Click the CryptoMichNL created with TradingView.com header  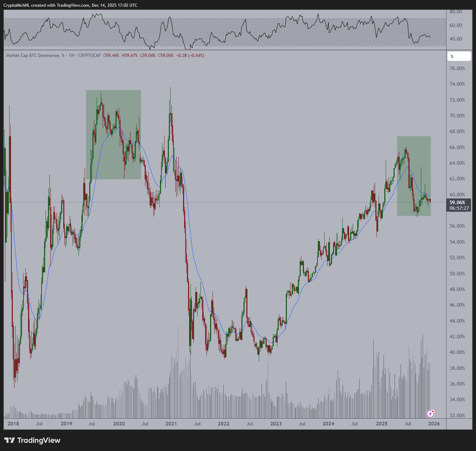pyautogui.click(x=70, y=5)
